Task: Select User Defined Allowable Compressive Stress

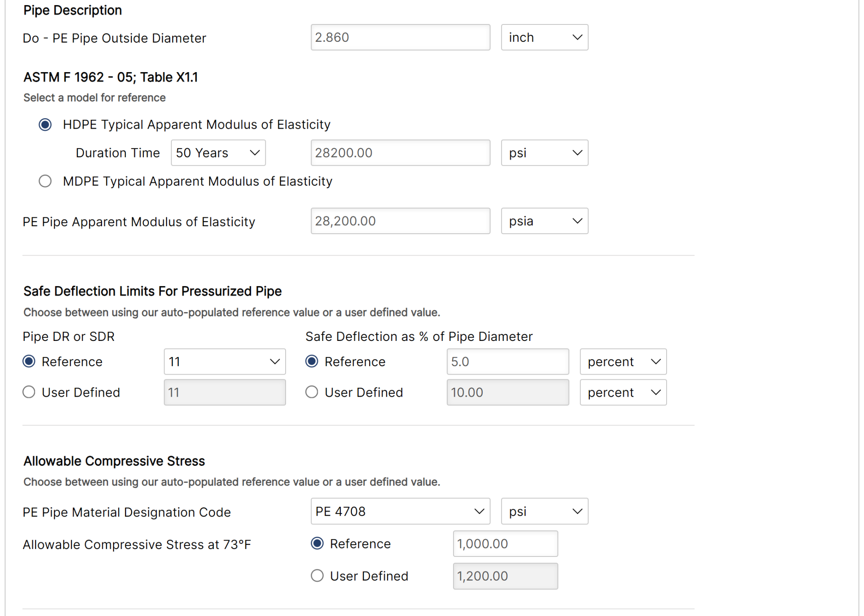Action: (x=317, y=576)
